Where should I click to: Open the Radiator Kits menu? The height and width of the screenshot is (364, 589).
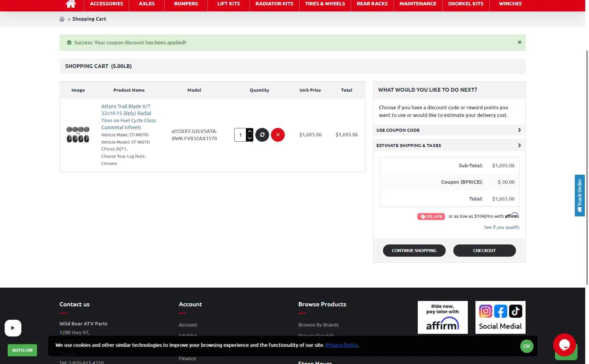click(274, 4)
